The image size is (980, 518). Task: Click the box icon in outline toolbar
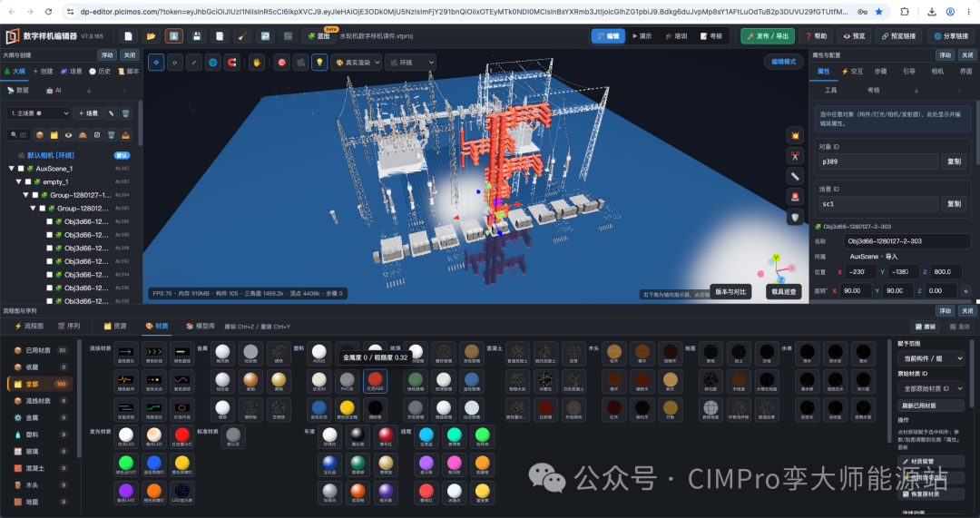click(x=40, y=135)
